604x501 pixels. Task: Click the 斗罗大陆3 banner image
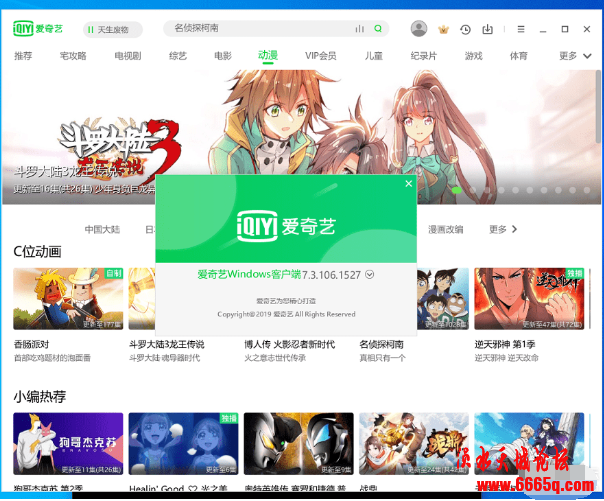(301, 137)
